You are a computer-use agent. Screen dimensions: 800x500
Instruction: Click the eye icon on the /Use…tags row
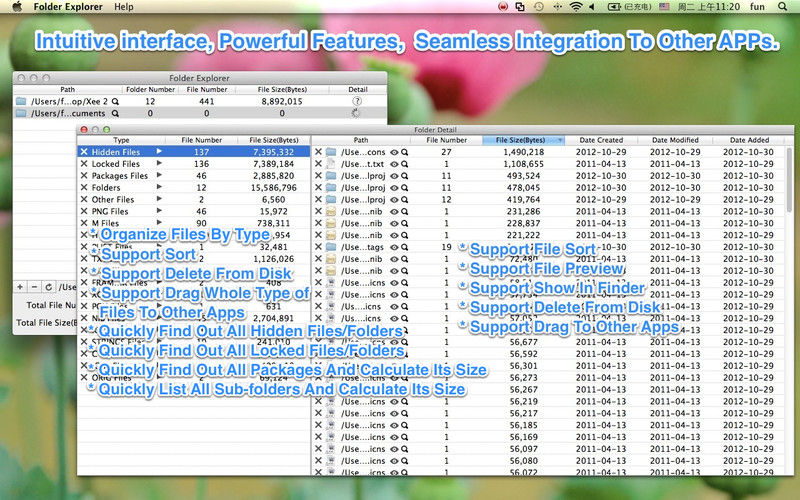pyautogui.click(x=394, y=247)
